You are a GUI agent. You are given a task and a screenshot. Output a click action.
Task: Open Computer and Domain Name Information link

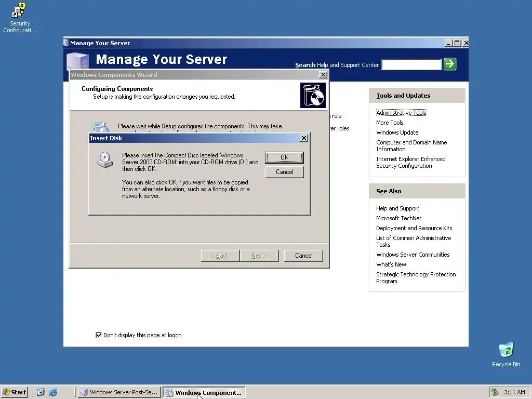click(411, 145)
